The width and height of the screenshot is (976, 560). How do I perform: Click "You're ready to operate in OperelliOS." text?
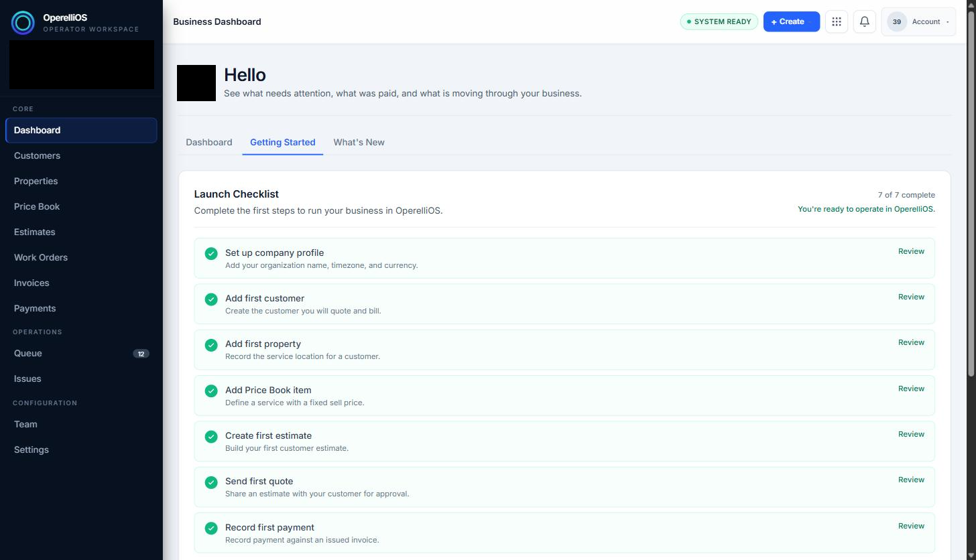[x=866, y=209]
